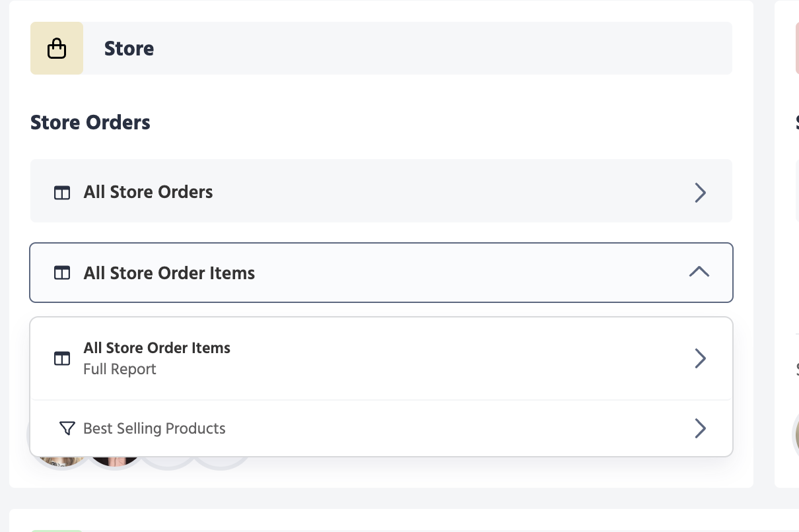The width and height of the screenshot is (799, 532).
Task: Click the table icon next to Full Report
Action: tap(62, 358)
